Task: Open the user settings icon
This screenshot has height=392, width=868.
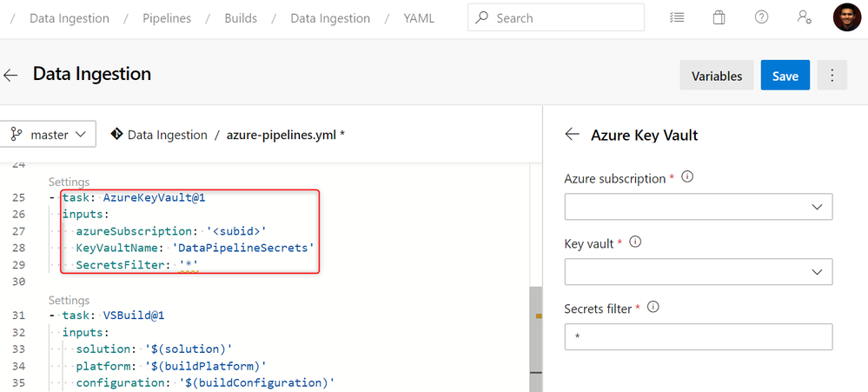Action: [x=804, y=17]
